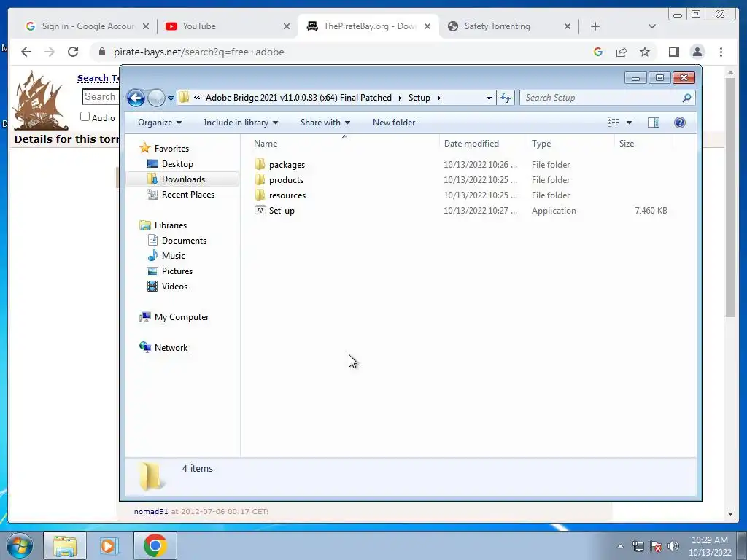Expand the address bar path history dropdown
The width and height of the screenshot is (747, 560).
pyautogui.click(x=489, y=98)
